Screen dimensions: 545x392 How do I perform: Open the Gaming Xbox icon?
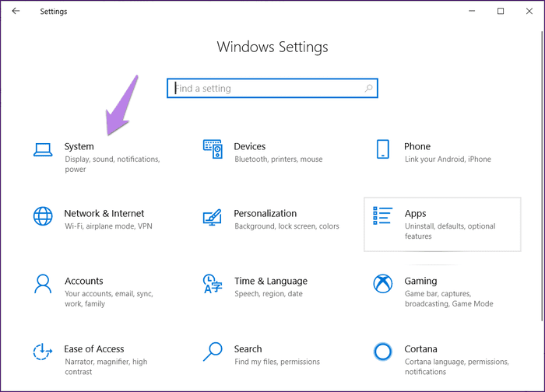pos(383,284)
